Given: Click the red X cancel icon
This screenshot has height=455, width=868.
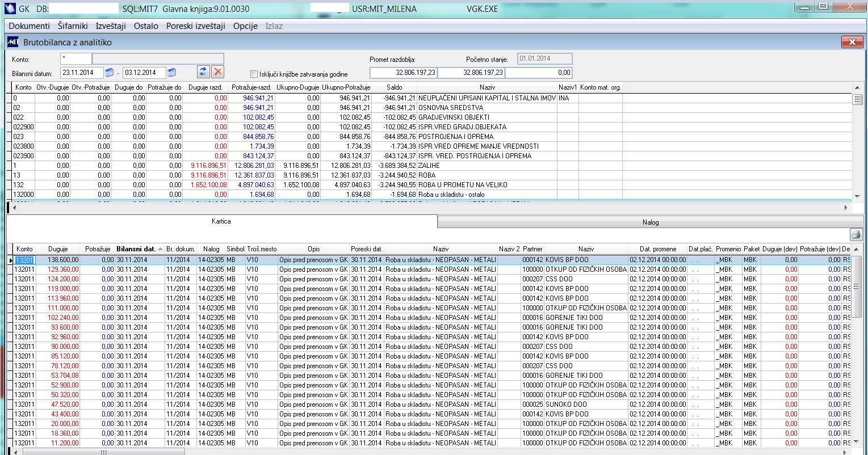Looking at the screenshot, I should tap(218, 71).
